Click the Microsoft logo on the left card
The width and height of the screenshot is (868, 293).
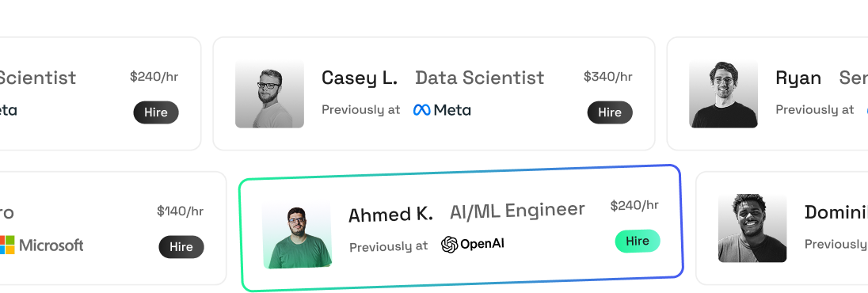[x=41, y=245]
